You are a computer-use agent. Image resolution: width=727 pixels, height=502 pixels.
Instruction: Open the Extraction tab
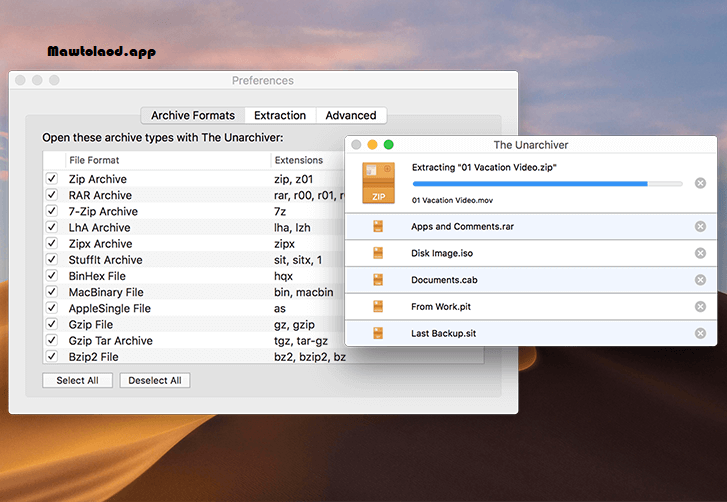point(280,115)
